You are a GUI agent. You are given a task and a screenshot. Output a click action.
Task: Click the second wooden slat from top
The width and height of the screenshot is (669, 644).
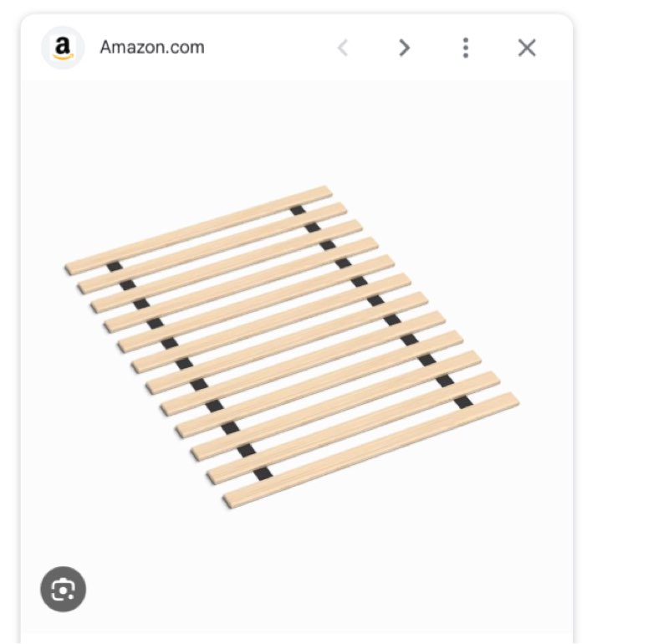(x=212, y=248)
